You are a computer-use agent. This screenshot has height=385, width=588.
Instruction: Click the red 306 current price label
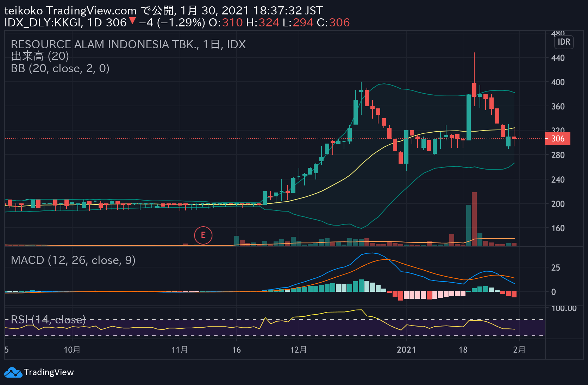[558, 139]
